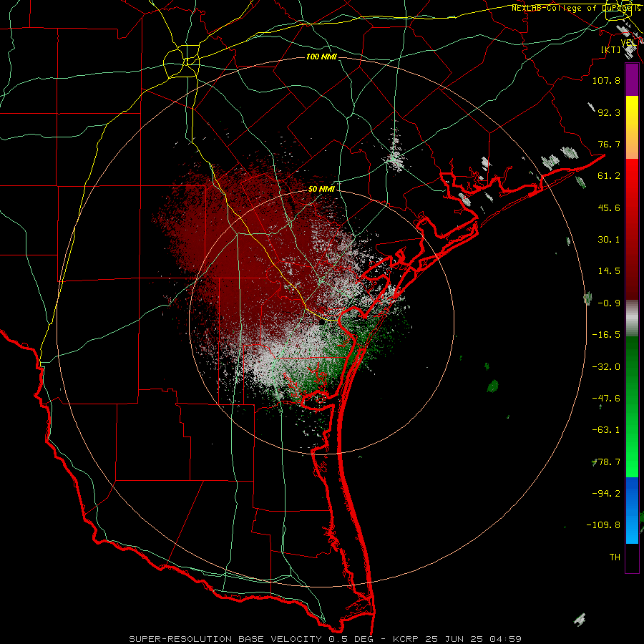
Task: Click the "76.7" scale value
Action: (609, 144)
